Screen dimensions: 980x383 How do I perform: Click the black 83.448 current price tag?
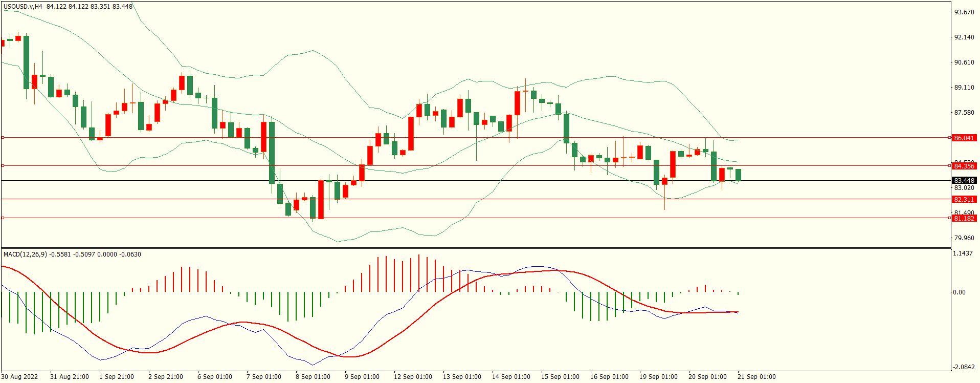965,181
